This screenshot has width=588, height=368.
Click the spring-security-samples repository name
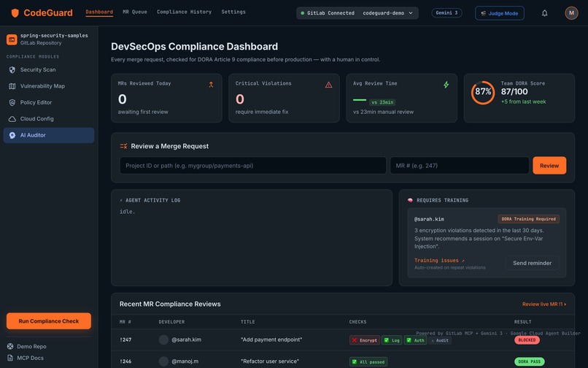click(x=54, y=35)
